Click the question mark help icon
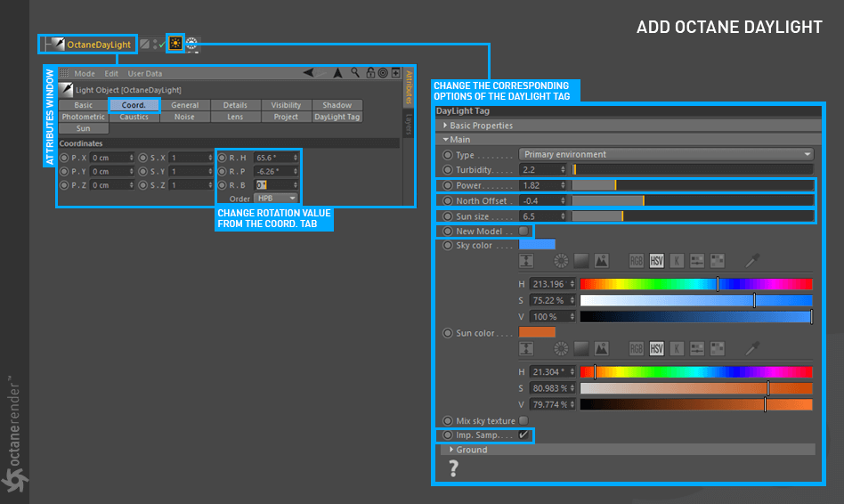This screenshot has height=504, width=844. pyautogui.click(x=454, y=468)
